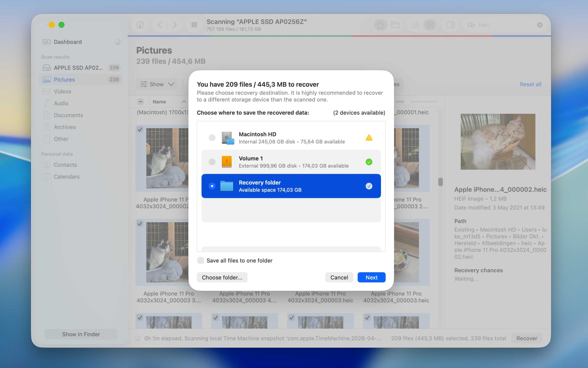
Task: Click the orange Volume 1 drive icon
Action: [227, 162]
